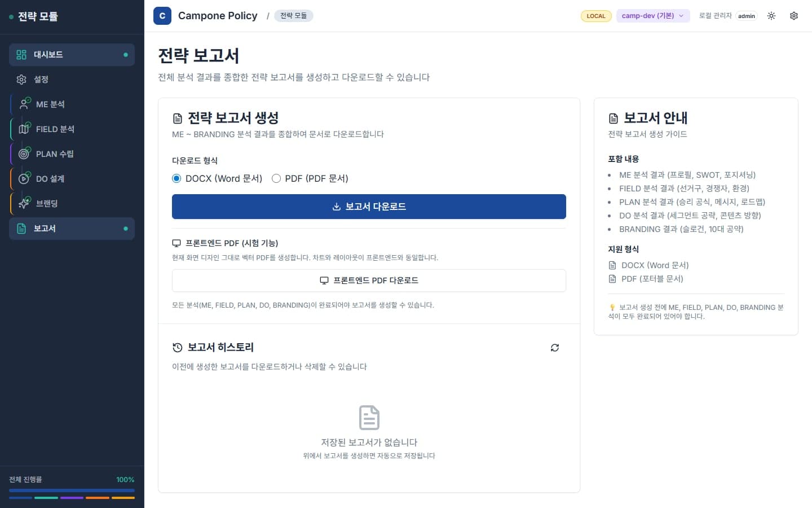
Task: Open 설정 menu item
Action: point(72,80)
